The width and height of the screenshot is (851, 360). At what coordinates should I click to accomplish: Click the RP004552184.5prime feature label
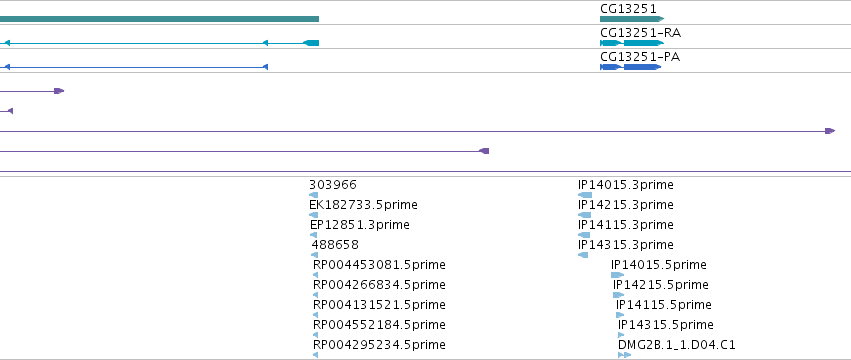pos(379,325)
